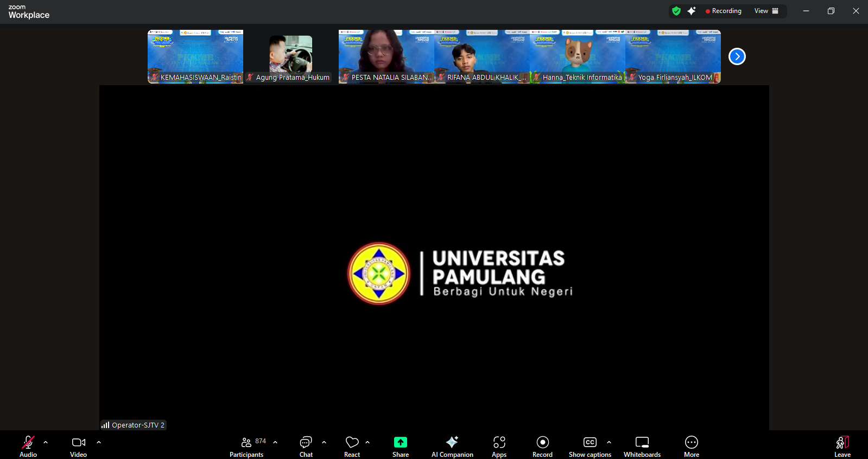Start camera with the Video button
Screen dimensions: 868x459
coord(79,446)
